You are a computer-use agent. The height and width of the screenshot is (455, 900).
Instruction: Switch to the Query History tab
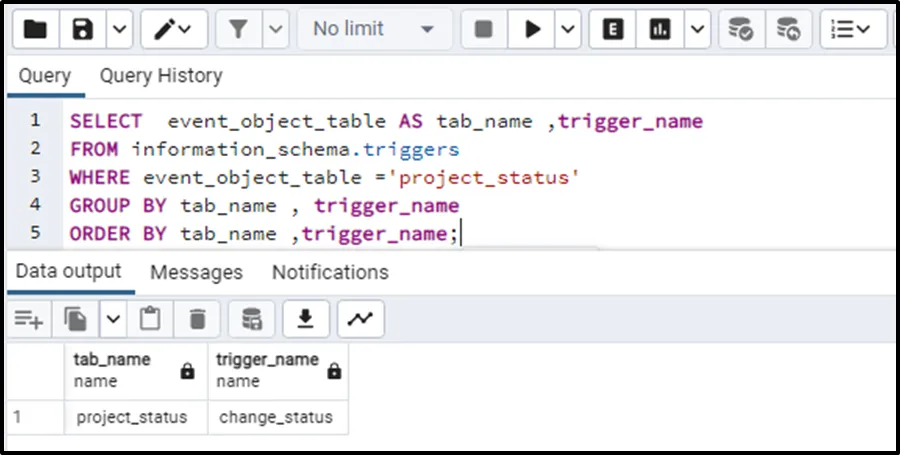coord(160,76)
